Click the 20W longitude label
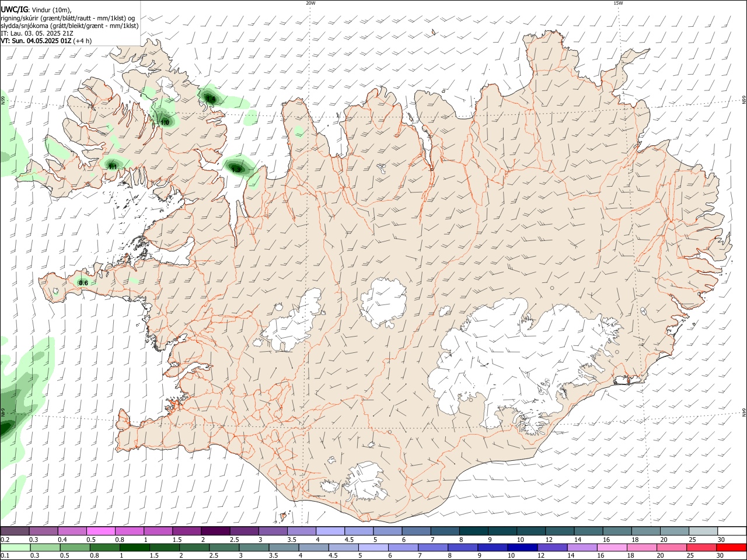This screenshot has width=747, height=560. click(x=310, y=3)
